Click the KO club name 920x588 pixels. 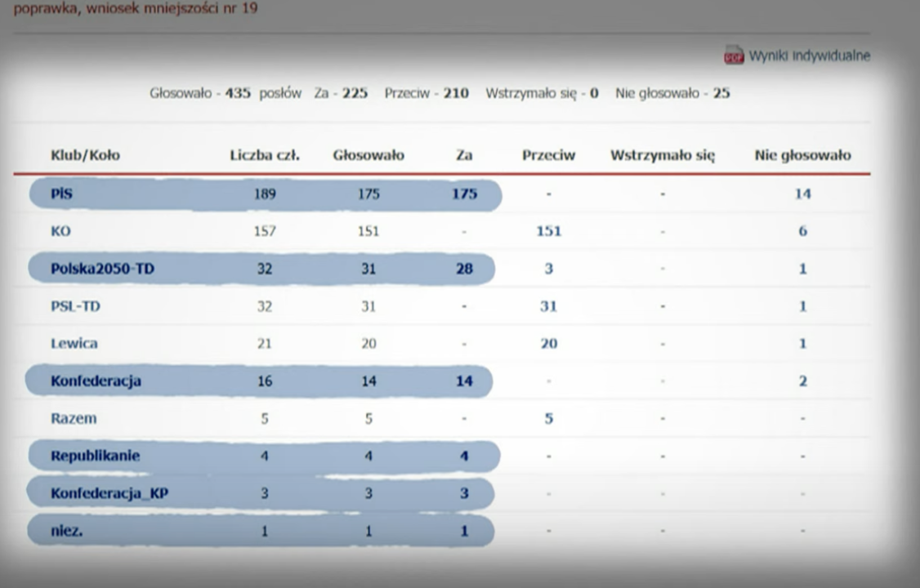(60, 231)
